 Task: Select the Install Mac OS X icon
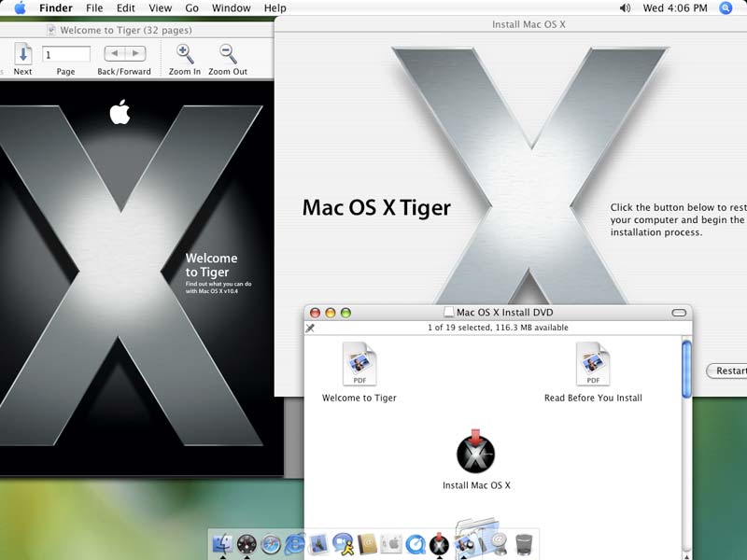click(475, 452)
